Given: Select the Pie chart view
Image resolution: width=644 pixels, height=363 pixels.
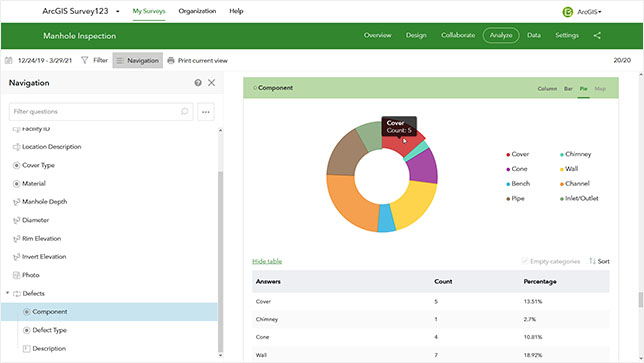Looking at the screenshot, I should (x=583, y=89).
